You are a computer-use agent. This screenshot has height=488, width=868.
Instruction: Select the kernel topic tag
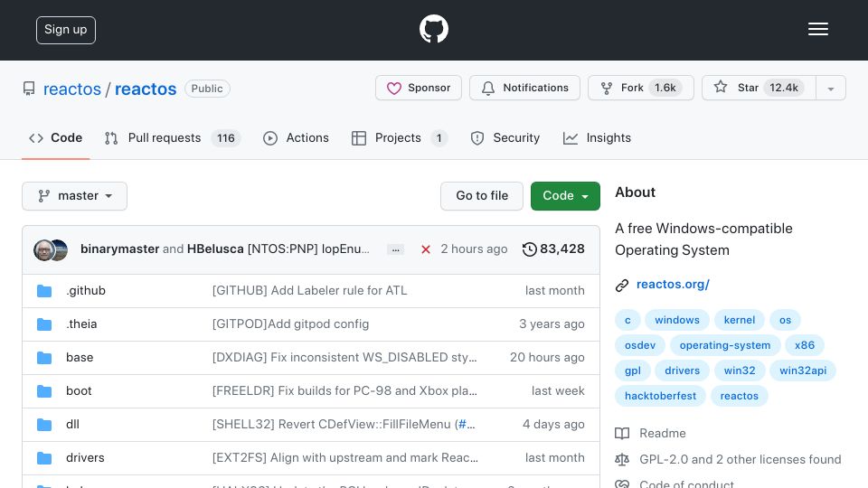(x=739, y=320)
